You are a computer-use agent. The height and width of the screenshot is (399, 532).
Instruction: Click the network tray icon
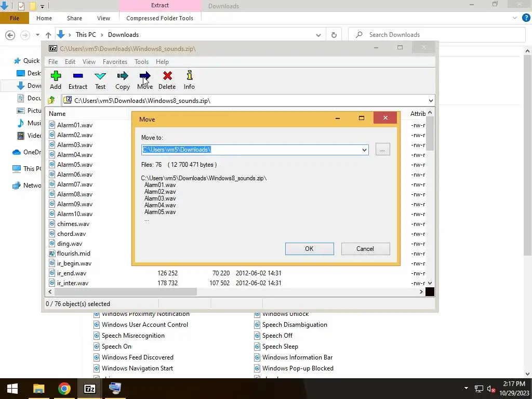[x=478, y=389]
